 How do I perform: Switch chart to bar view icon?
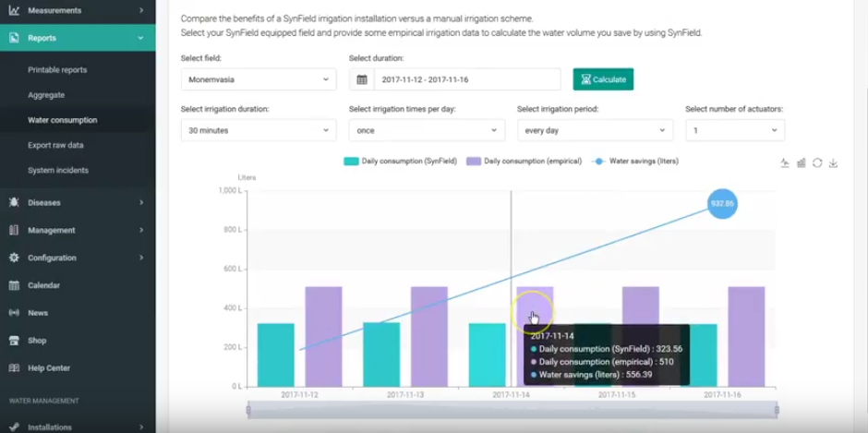click(802, 163)
